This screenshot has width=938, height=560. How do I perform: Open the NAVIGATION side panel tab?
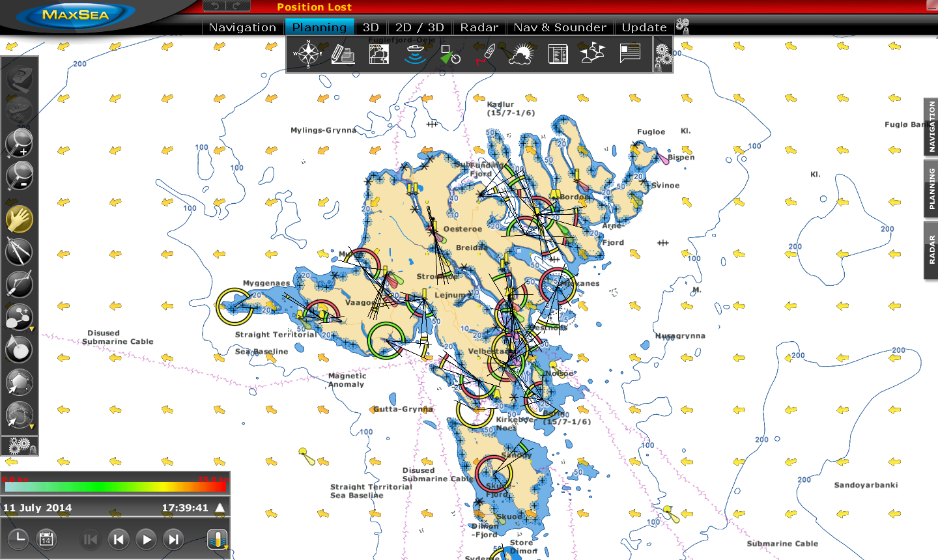931,127
